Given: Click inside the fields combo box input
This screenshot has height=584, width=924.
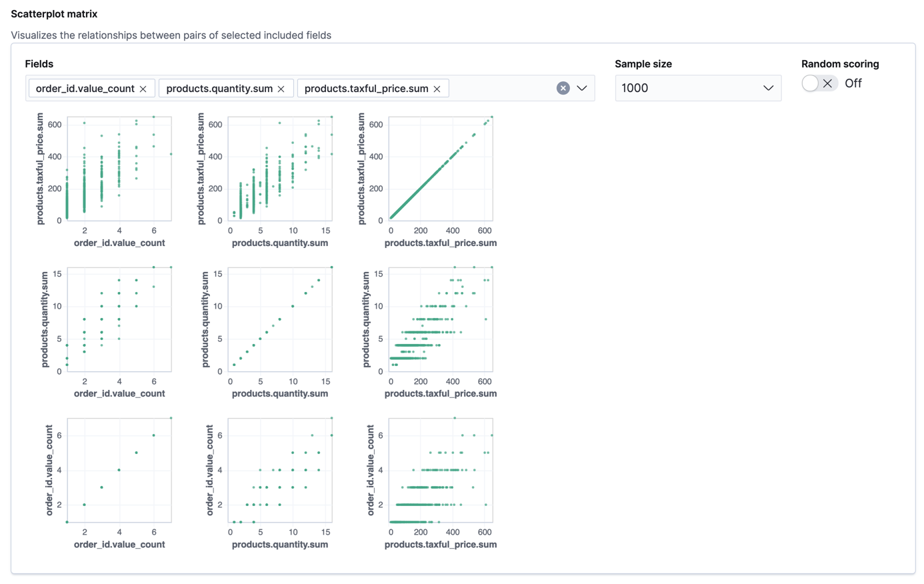Looking at the screenshot, I should 500,88.
